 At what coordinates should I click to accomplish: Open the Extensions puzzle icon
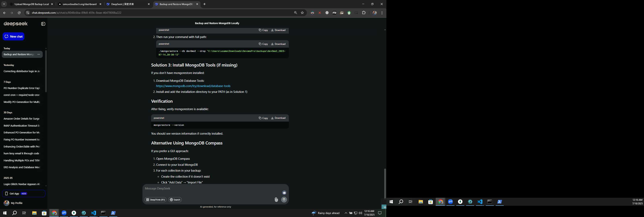(364, 13)
